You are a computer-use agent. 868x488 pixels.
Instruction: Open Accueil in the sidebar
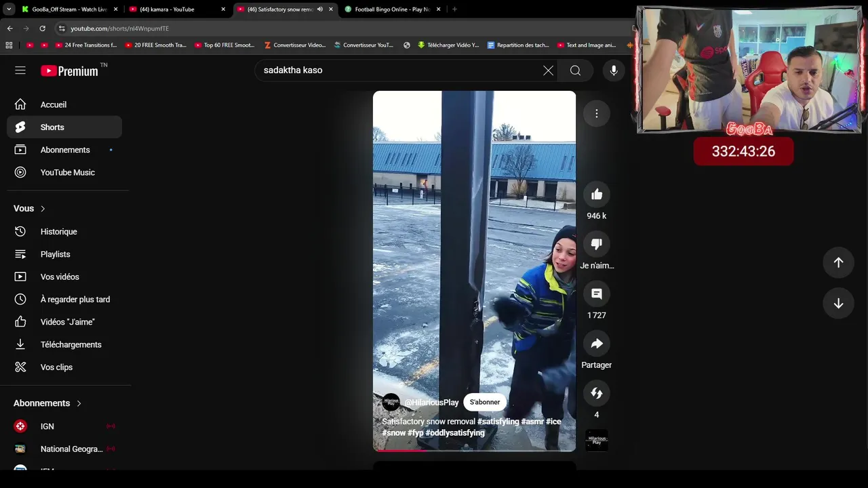click(64, 104)
